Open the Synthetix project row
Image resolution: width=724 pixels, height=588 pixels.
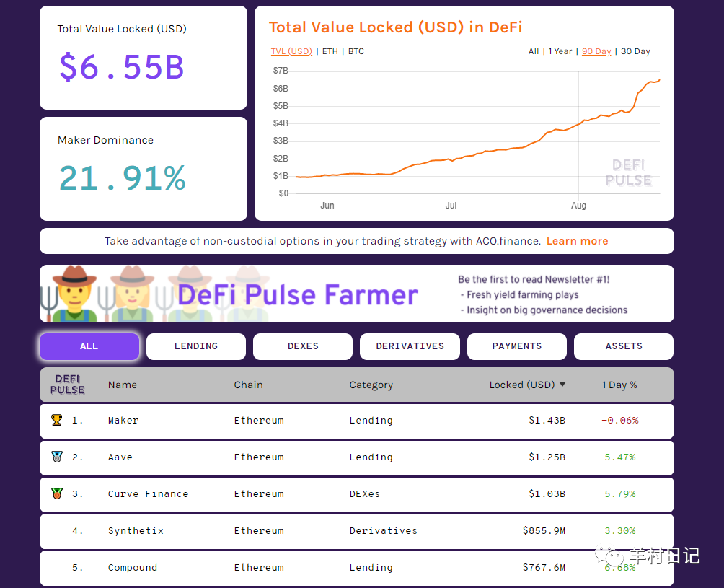tap(356, 531)
